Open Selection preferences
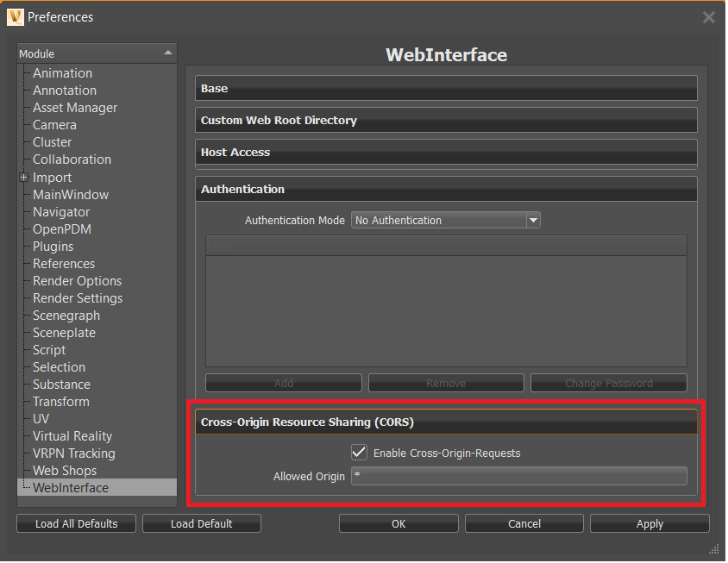 pyautogui.click(x=59, y=367)
